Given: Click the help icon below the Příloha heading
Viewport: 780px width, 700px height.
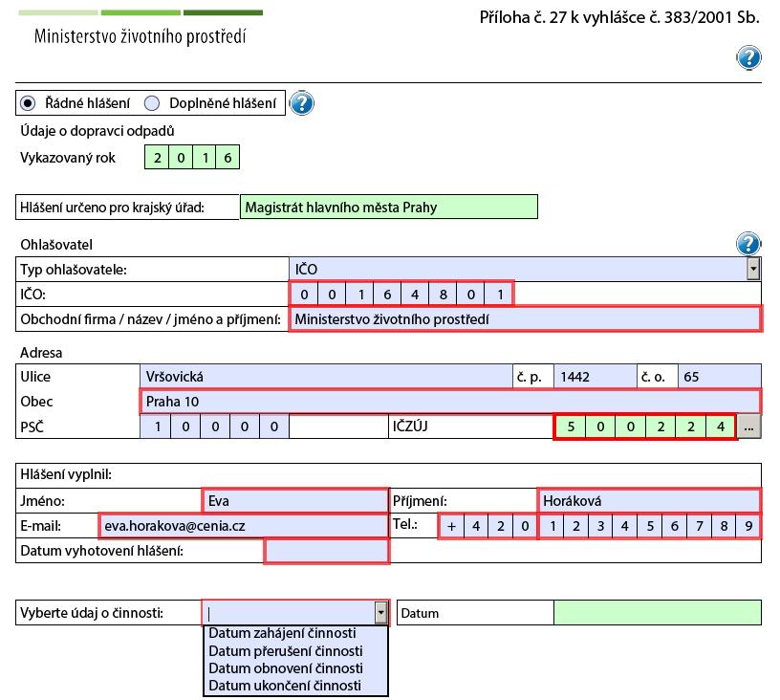Looking at the screenshot, I should coord(748,57).
